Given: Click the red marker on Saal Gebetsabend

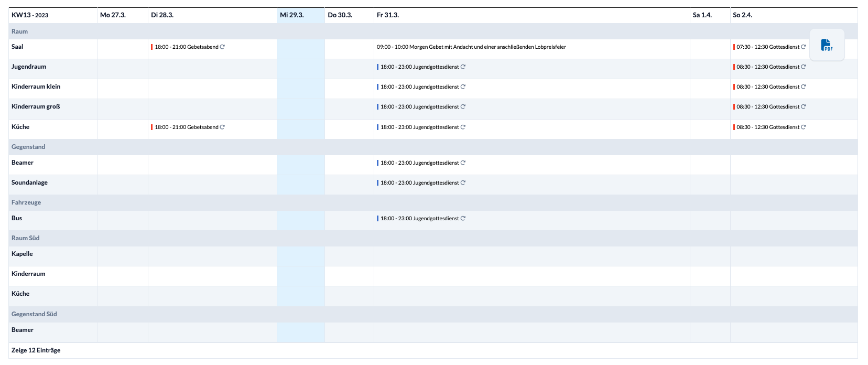Looking at the screenshot, I should pos(152,47).
